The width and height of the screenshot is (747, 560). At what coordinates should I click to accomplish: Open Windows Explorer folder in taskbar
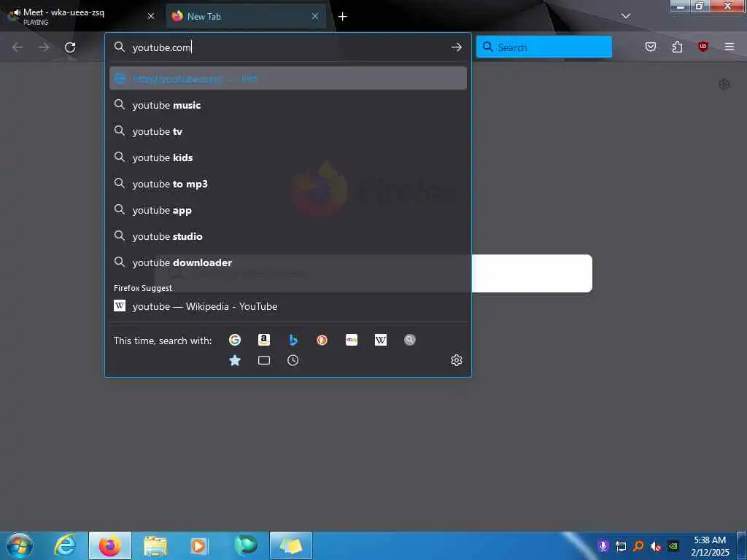(x=155, y=546)
